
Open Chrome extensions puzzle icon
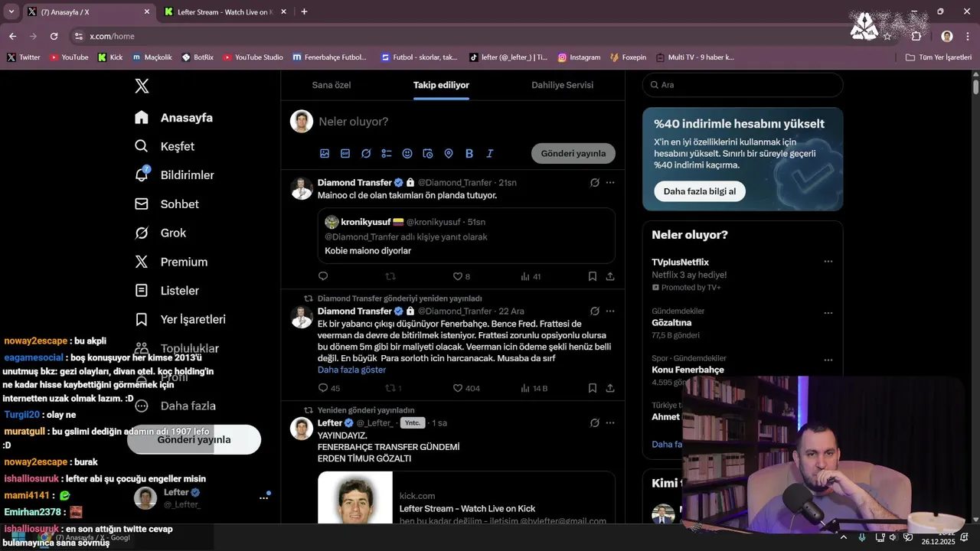[916, 36]
